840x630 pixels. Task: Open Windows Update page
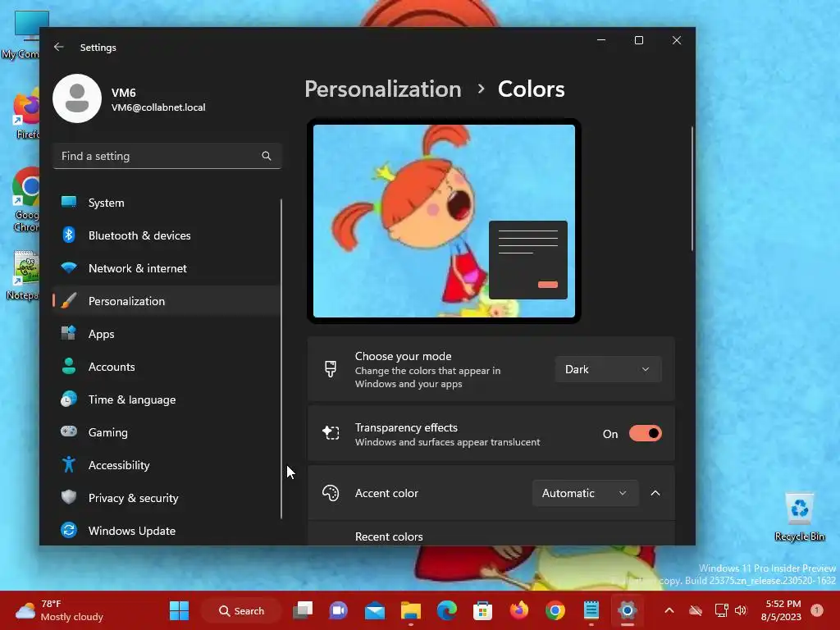click(167, 531)
